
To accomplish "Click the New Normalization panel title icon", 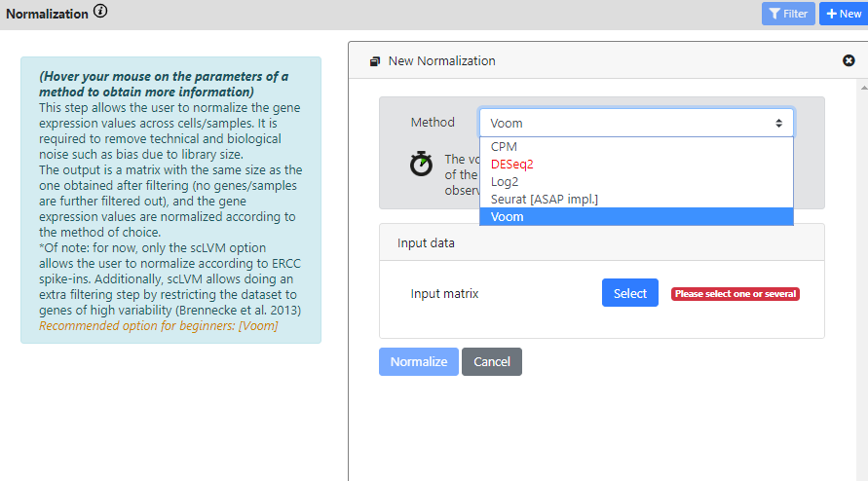I will pos(375,61).
